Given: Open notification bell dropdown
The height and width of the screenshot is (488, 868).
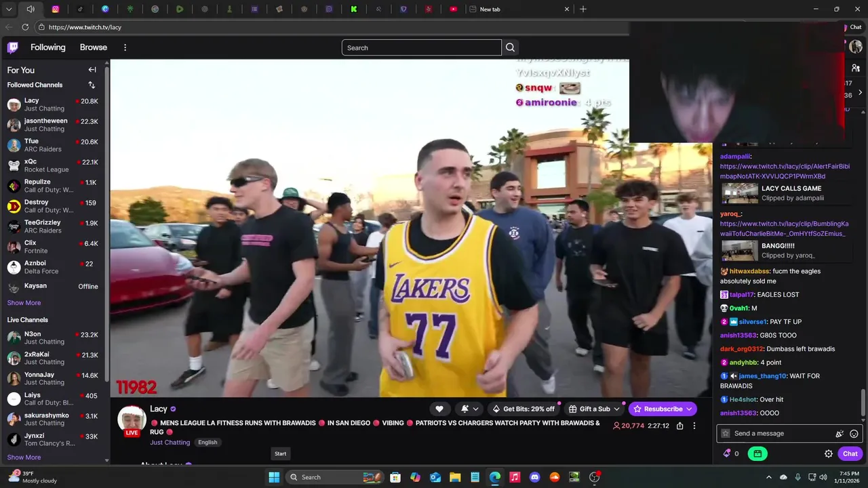Looking at the screenshot, I should 469,409.
